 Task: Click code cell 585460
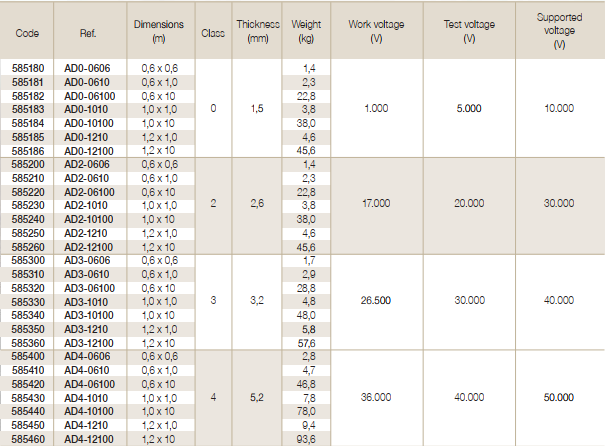[x=27, y=438]
